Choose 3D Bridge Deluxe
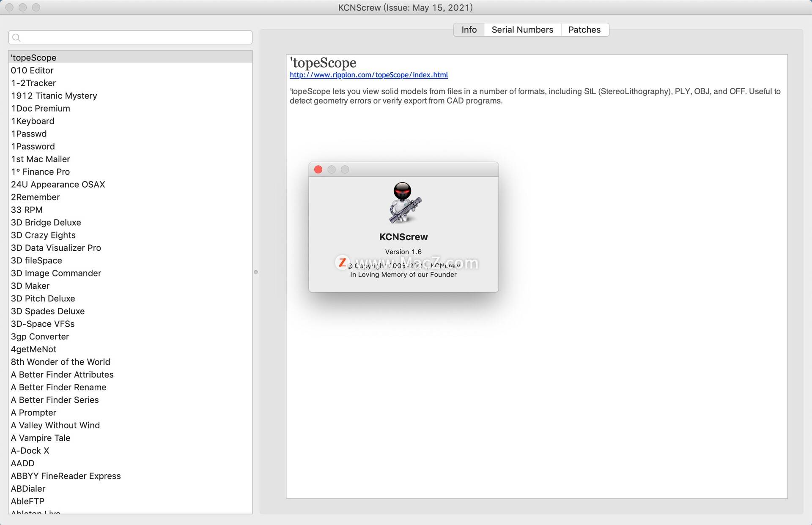The width and height of the screenshot is (812, 525). click(130, 222)
